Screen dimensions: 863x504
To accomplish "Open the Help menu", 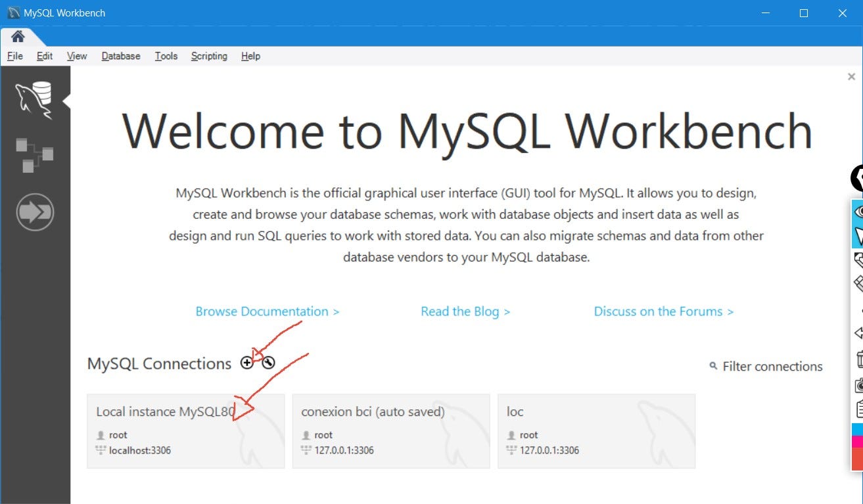I will [x=250, y=56].
